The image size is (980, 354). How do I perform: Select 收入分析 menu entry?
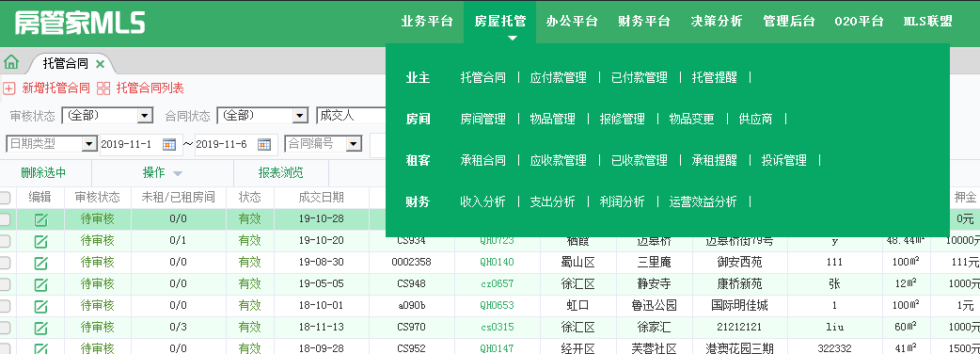(483, 202)
